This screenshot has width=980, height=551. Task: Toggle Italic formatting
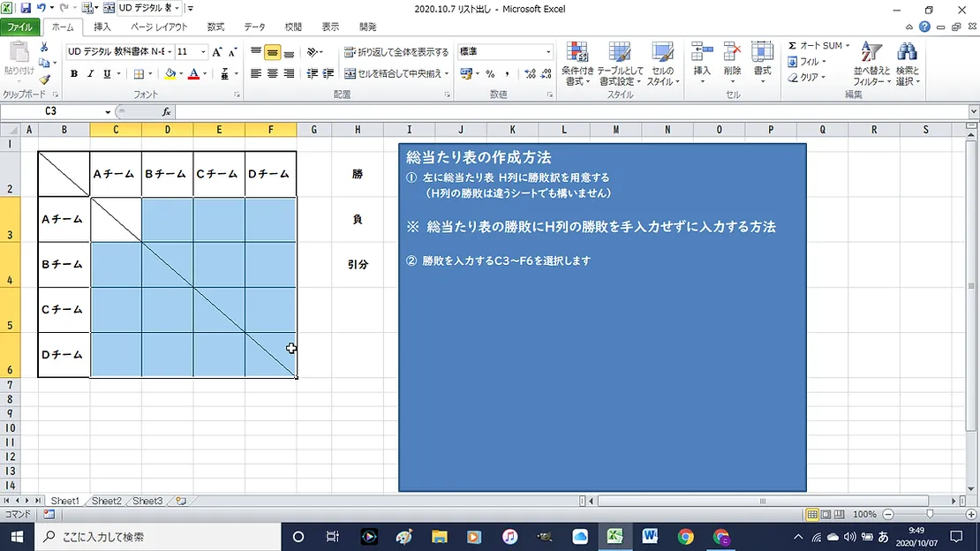(x=90, y=74)
